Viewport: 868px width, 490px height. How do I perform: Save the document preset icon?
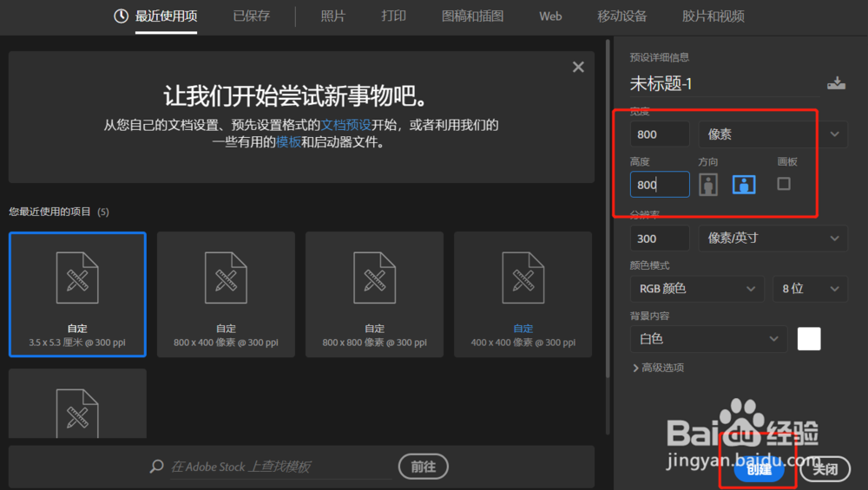click(836, 83)
